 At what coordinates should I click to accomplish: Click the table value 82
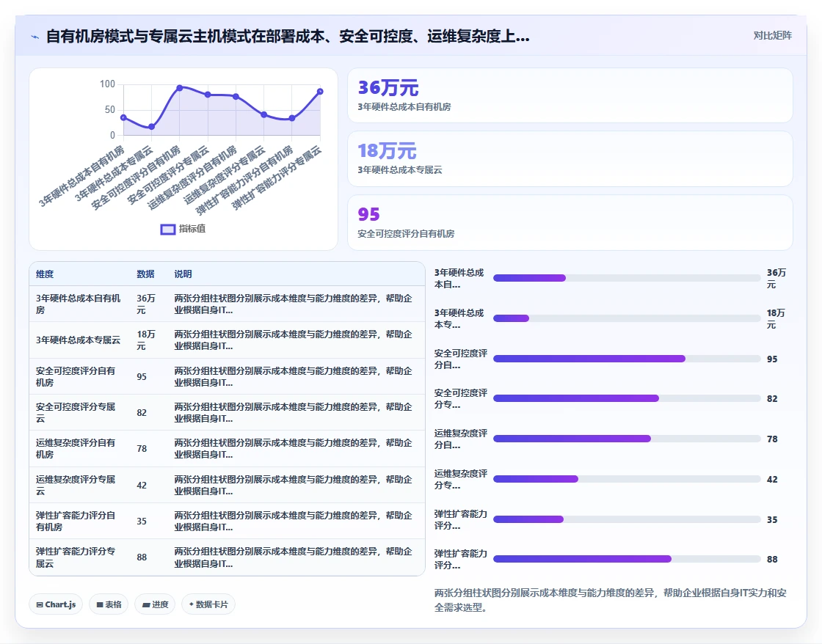click(142, 413)
